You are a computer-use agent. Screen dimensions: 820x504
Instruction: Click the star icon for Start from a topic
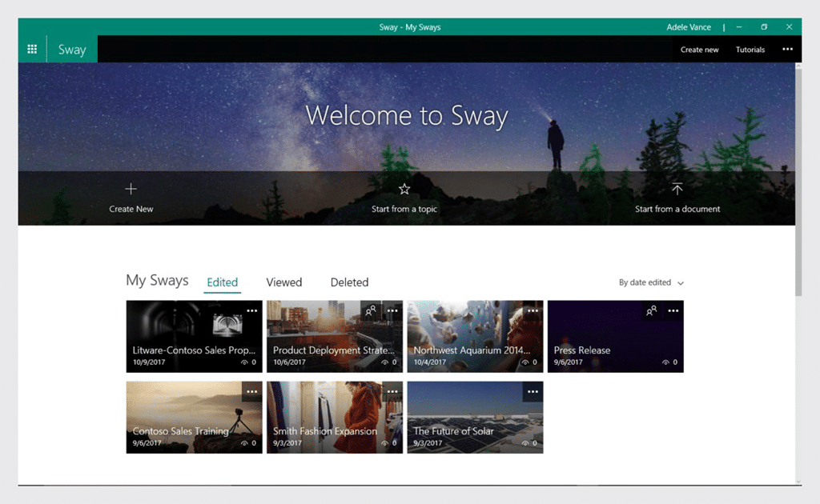click(404, 189)
